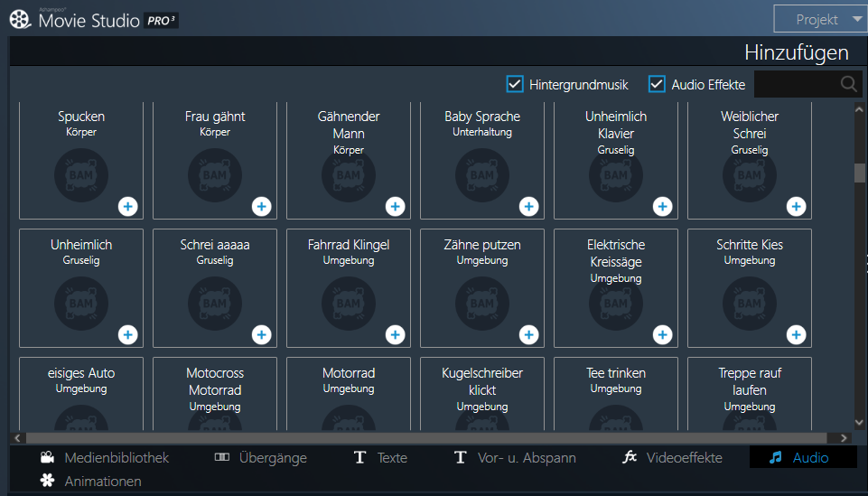Preview Schrei aaaaa via its BAM icon
This screenshot has height=496, width=868.
point(215,304)
